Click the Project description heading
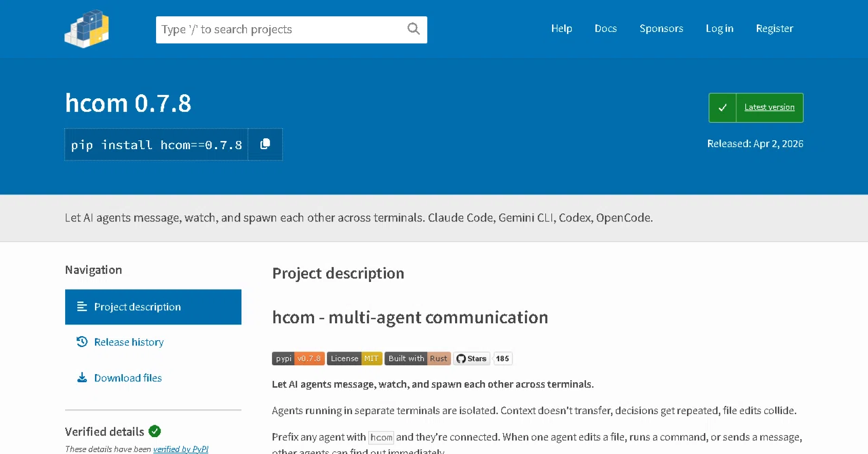Viewport: 868px width, 454px height. pyautogui.click(x=338, y=273)
